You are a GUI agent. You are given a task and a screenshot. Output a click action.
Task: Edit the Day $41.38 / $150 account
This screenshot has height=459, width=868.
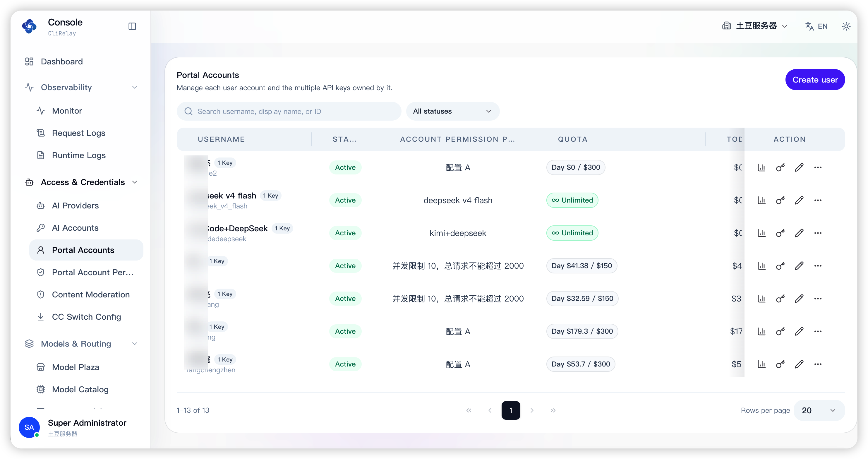(799, 266)
